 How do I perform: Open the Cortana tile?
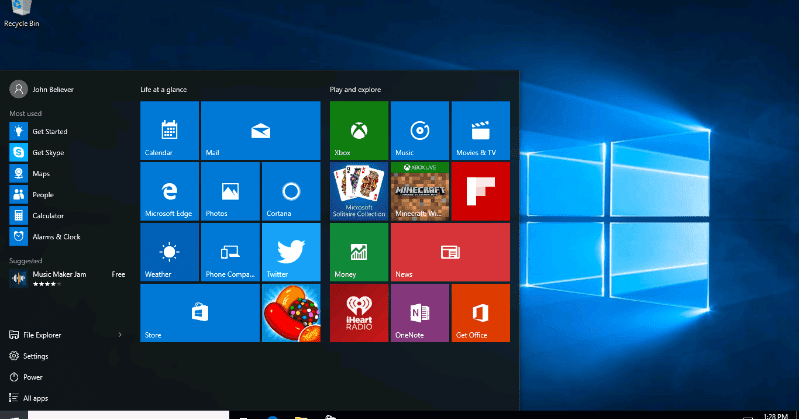(291, 191)
